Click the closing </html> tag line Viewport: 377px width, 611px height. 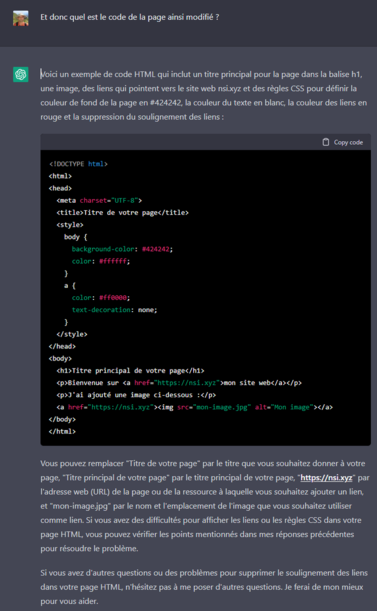click(62, 431)
